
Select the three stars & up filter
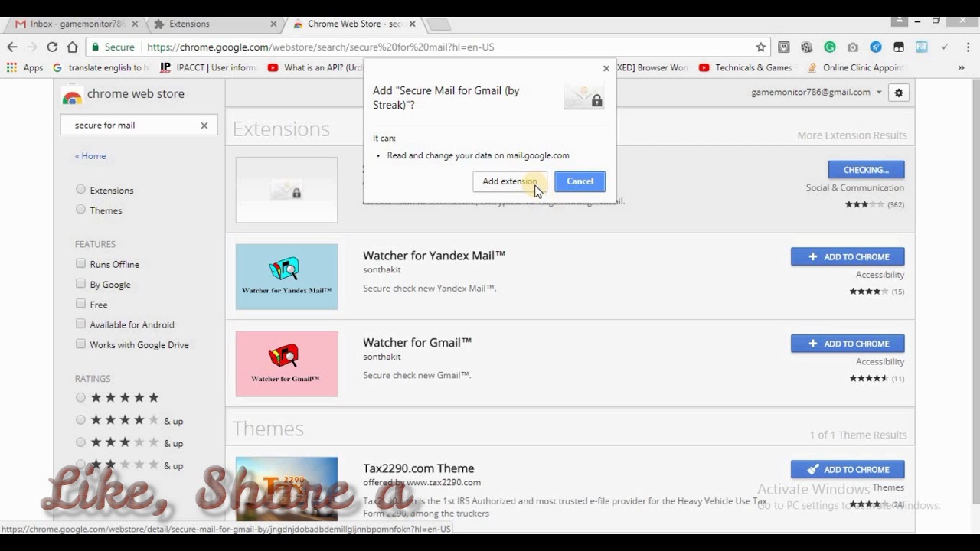click(80, 442)
